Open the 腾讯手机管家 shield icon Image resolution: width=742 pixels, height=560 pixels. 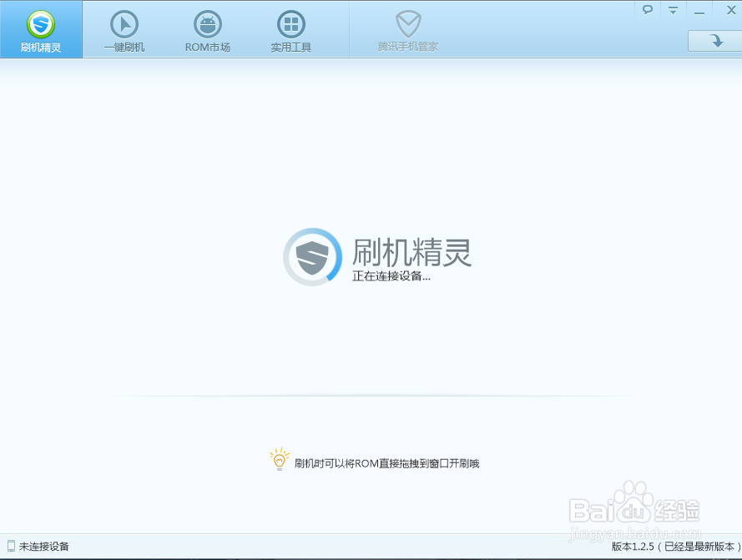coord(408,24)
